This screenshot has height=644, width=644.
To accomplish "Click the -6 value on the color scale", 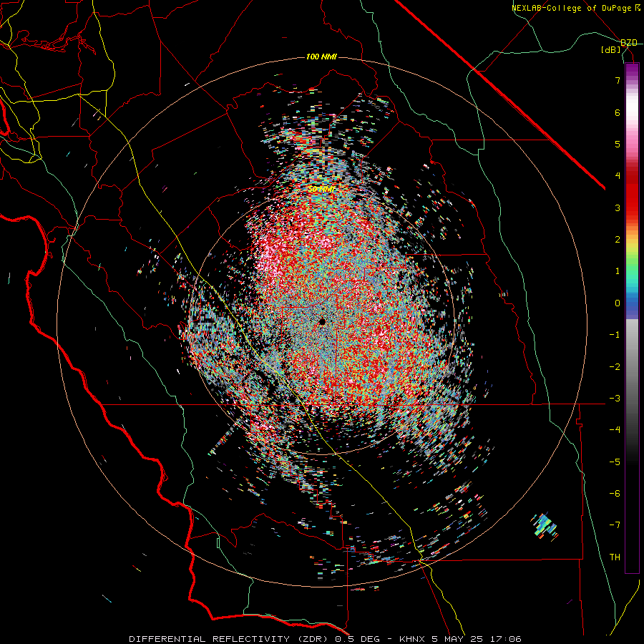I will point(615,494).
